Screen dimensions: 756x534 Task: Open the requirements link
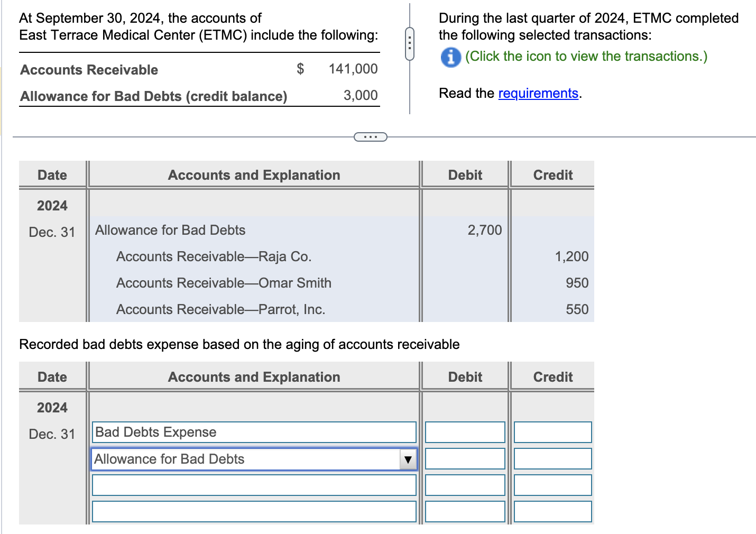pyautogui.click(x=538, y=93)
